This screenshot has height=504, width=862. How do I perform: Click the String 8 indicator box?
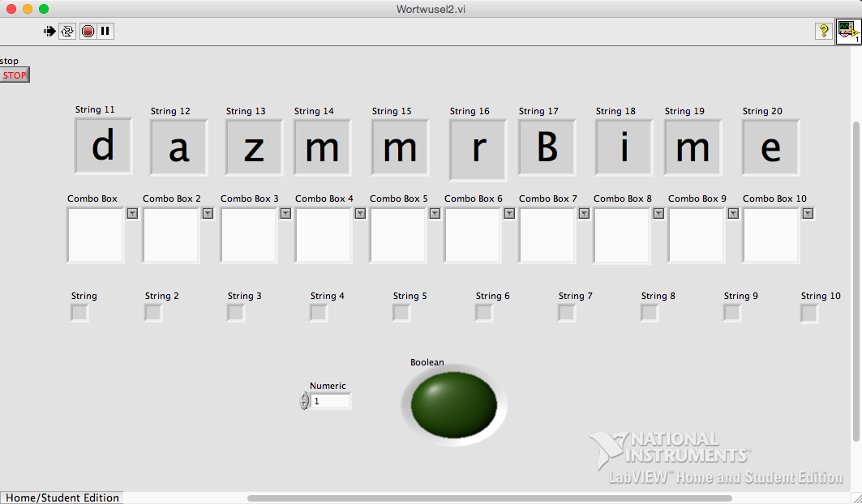(650, 313)
